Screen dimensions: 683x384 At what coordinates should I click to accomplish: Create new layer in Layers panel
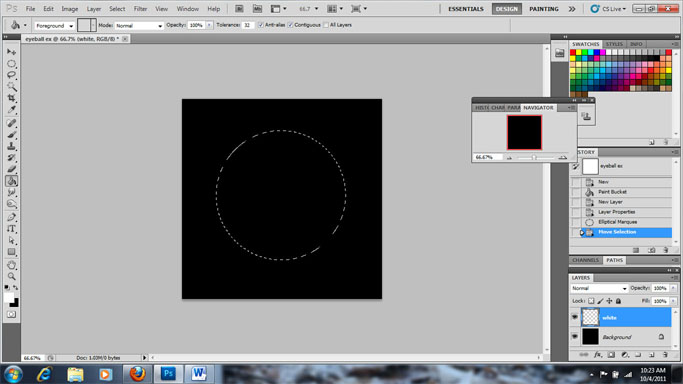652,355
